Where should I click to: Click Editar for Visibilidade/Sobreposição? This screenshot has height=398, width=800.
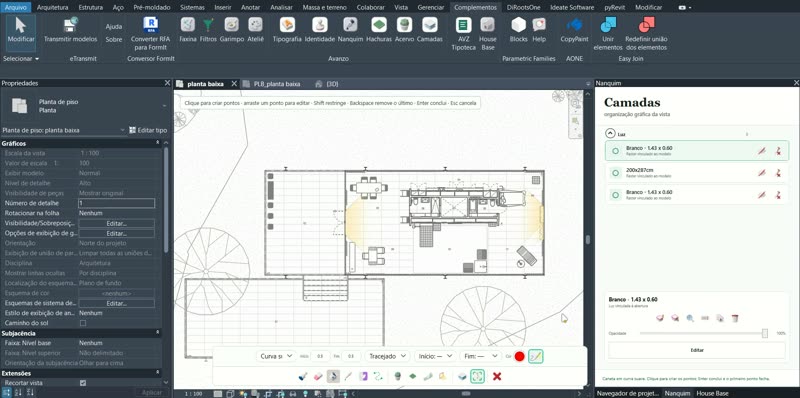(x=117, y=223)
